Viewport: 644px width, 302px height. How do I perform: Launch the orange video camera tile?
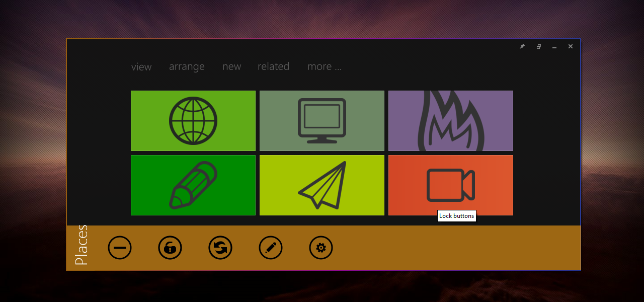pyautogui.click(x=451, y=185)
